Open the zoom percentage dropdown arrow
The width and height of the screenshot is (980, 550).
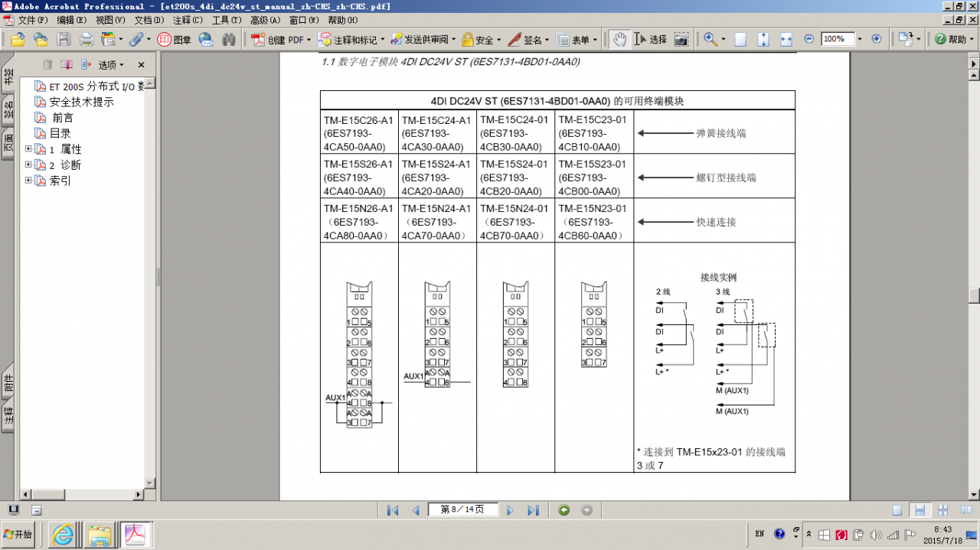[x=860, y=39]
